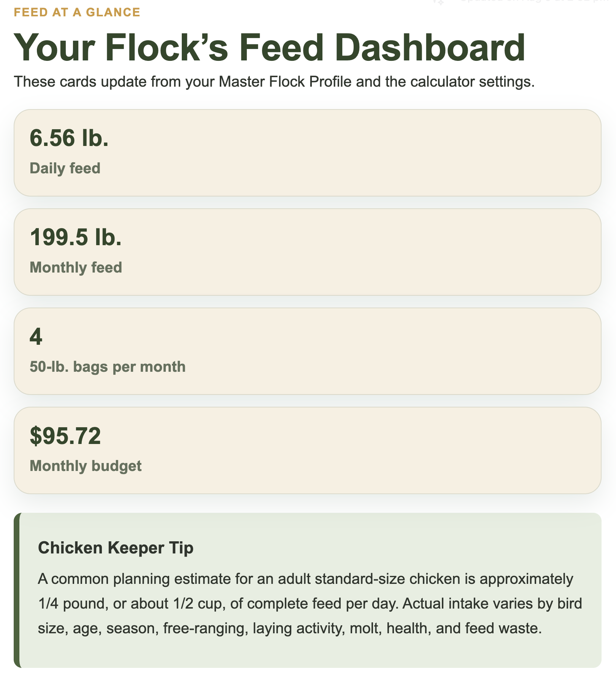Click the Monthly feed label
Viewport: 616px width, 677px height.
(x=76, y=268)
